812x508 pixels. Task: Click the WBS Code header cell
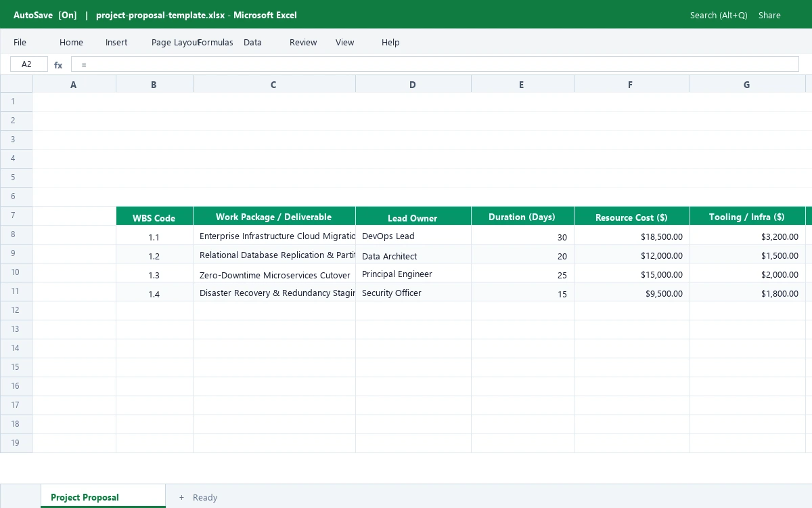tap(154, 216)
